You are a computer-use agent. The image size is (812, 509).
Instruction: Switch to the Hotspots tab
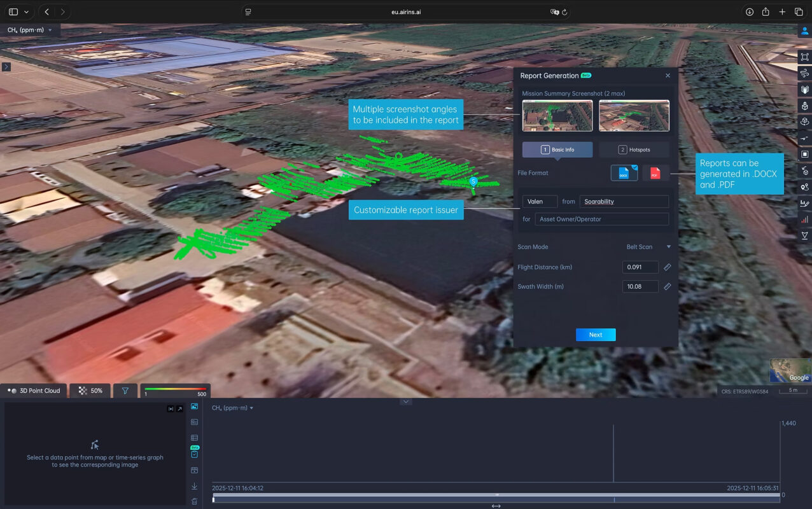tap(634, 150)
